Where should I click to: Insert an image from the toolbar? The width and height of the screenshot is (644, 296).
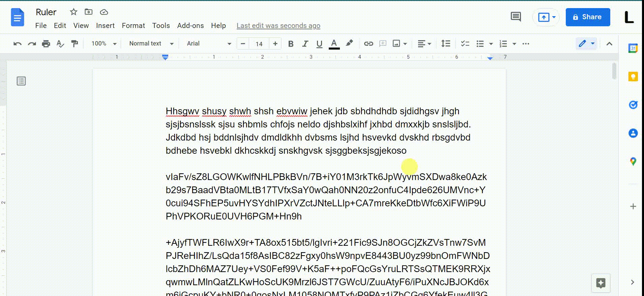397,44
